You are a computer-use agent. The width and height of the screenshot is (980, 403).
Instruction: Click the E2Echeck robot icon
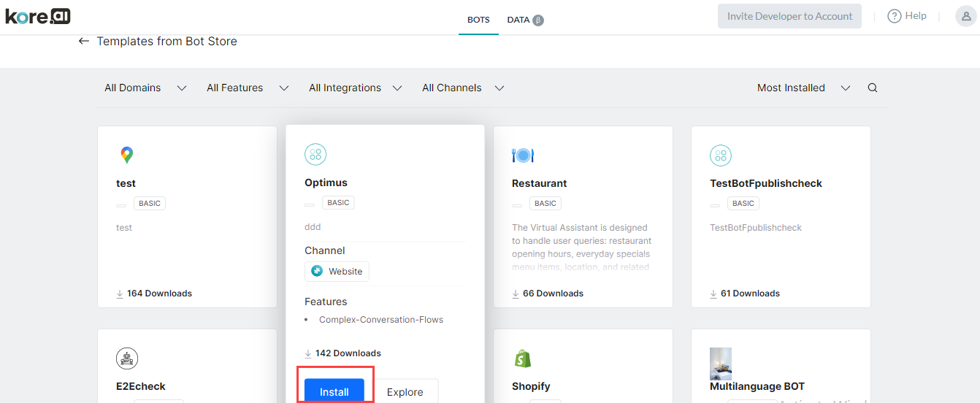pos(127,358)
